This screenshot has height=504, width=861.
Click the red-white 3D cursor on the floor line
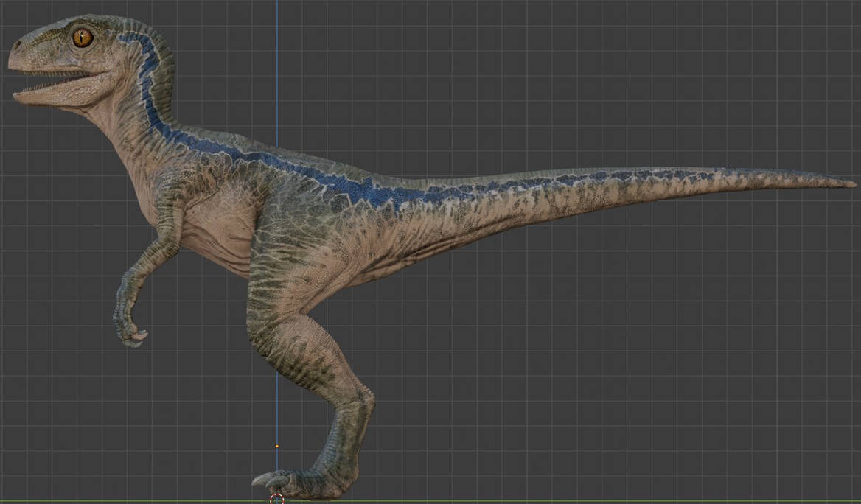277,499
